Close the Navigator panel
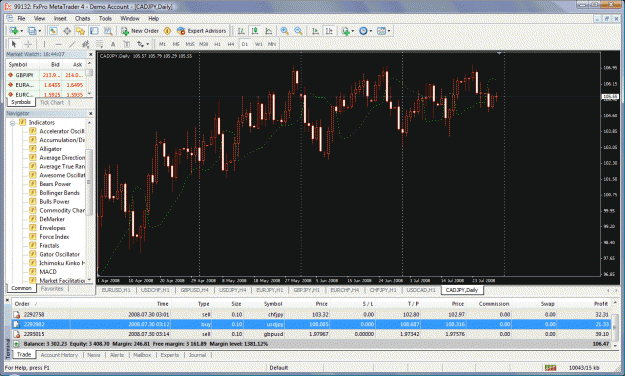 tap(90, 113)
